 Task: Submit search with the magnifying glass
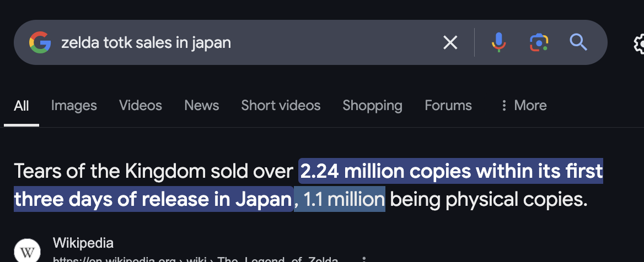point(578,42)
